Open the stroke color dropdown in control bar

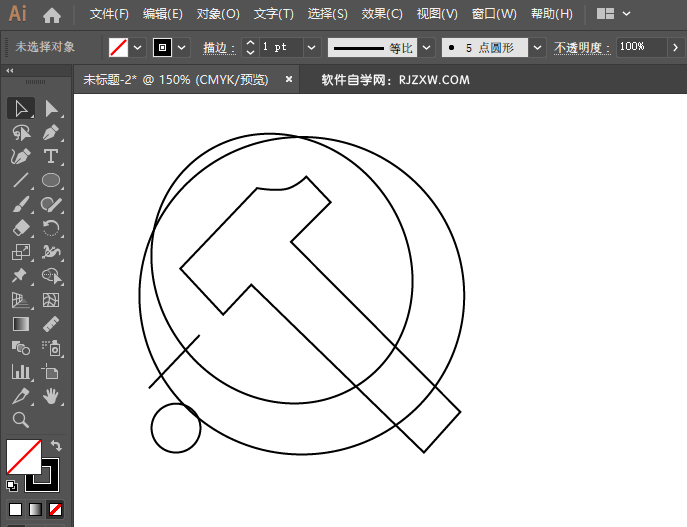pyautogui.click(x=182, y=47)
